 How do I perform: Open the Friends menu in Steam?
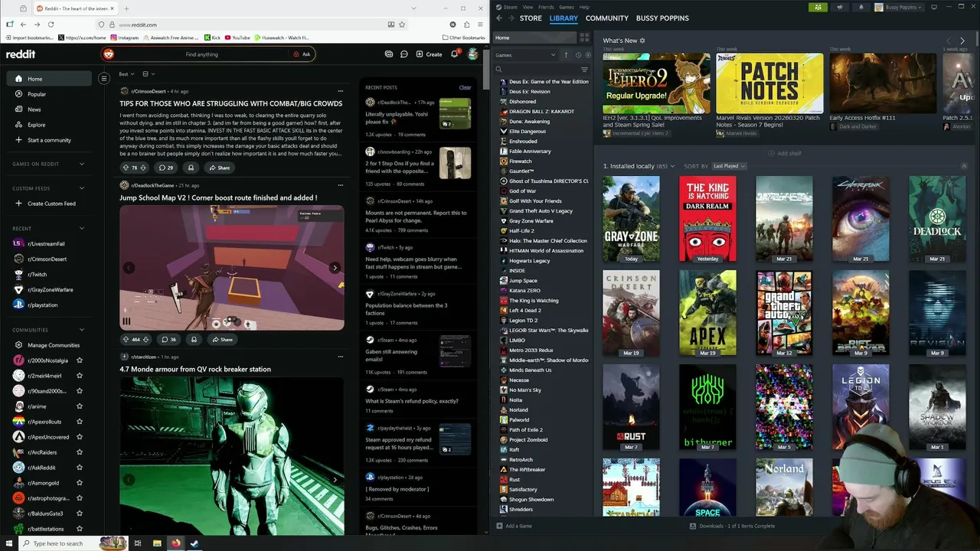pos(546,7)
